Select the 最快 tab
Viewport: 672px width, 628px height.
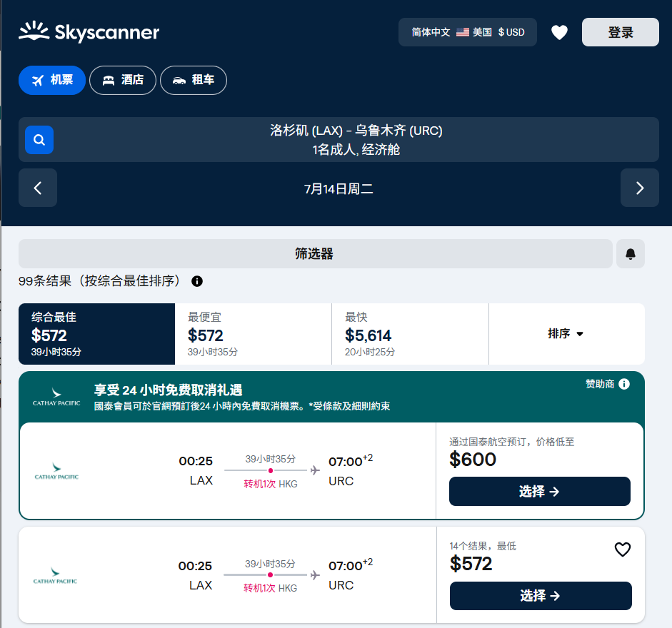coord(410,334)
